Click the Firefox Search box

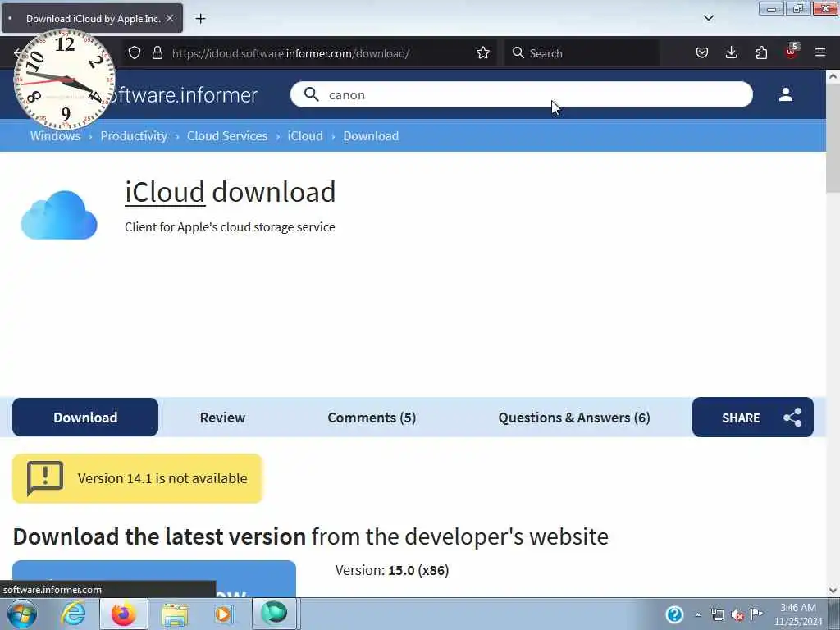(x=582, y=53)
